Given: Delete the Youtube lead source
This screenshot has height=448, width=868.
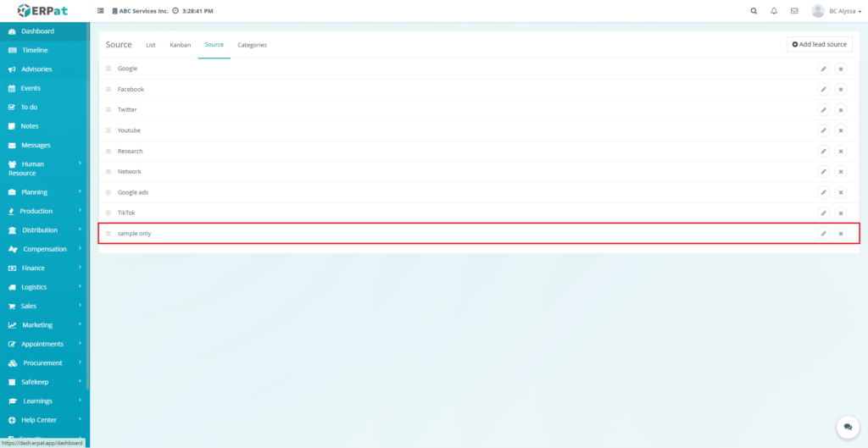Looking at the screenshot, I should (841, 130).
